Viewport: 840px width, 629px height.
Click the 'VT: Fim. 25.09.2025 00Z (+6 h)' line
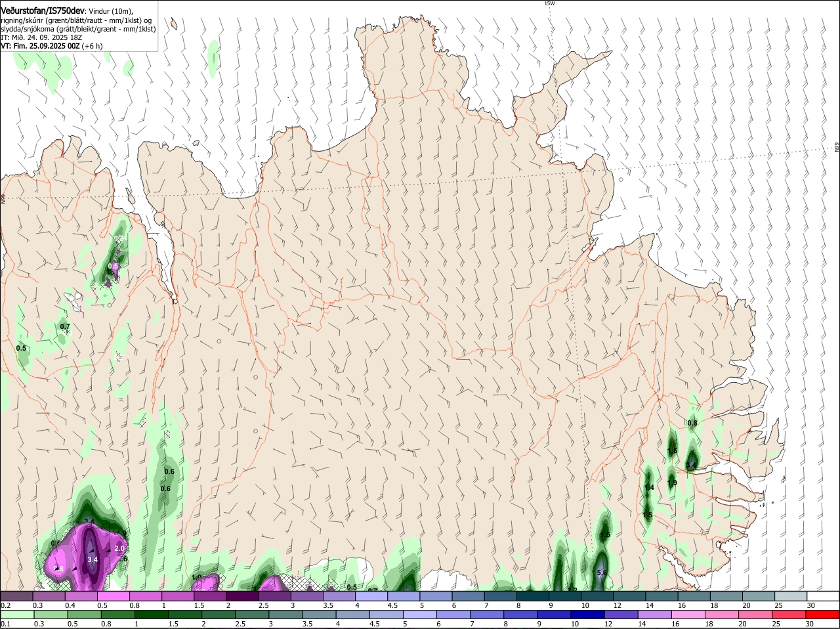click(52, 46)
